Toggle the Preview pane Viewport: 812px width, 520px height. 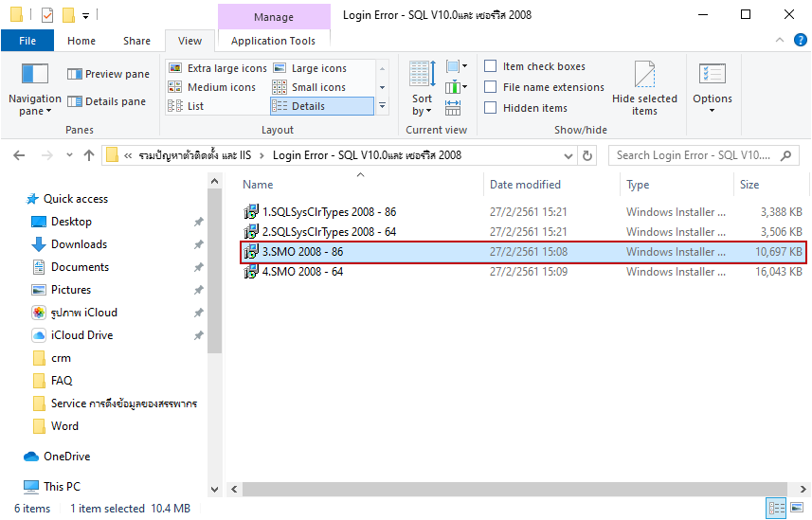[108, 74]
